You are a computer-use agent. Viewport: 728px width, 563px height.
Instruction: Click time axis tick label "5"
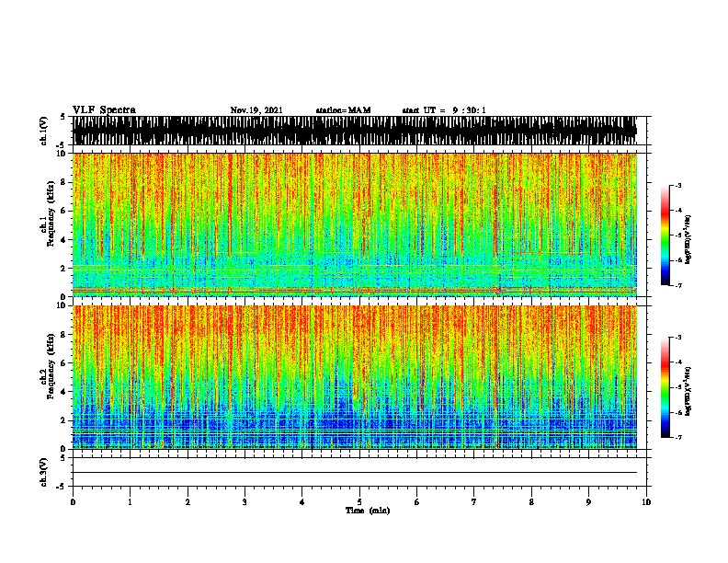(359, 501)
